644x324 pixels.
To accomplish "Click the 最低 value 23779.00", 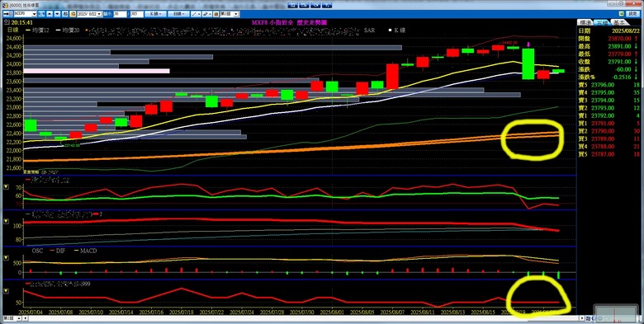I will click(x=619, y=54).
